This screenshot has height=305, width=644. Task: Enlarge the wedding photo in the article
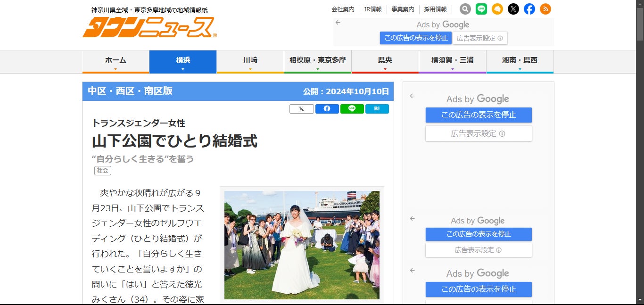[302, 245]
